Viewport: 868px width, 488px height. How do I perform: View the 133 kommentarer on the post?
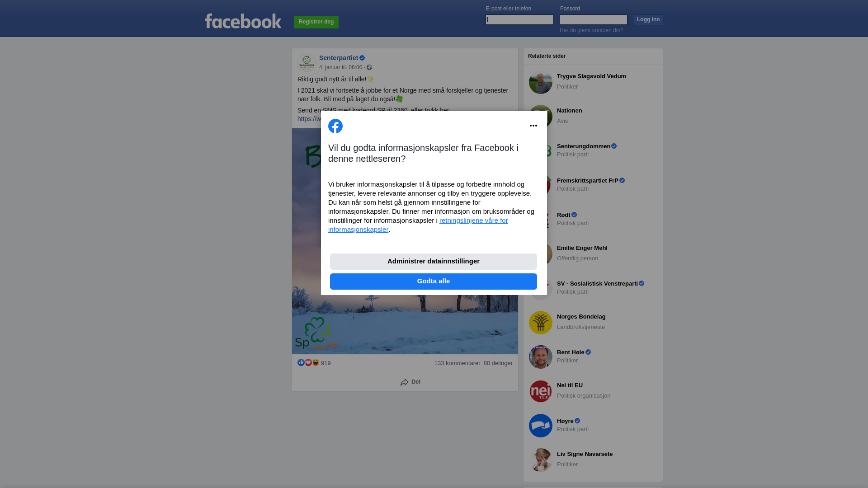point(457,363)
